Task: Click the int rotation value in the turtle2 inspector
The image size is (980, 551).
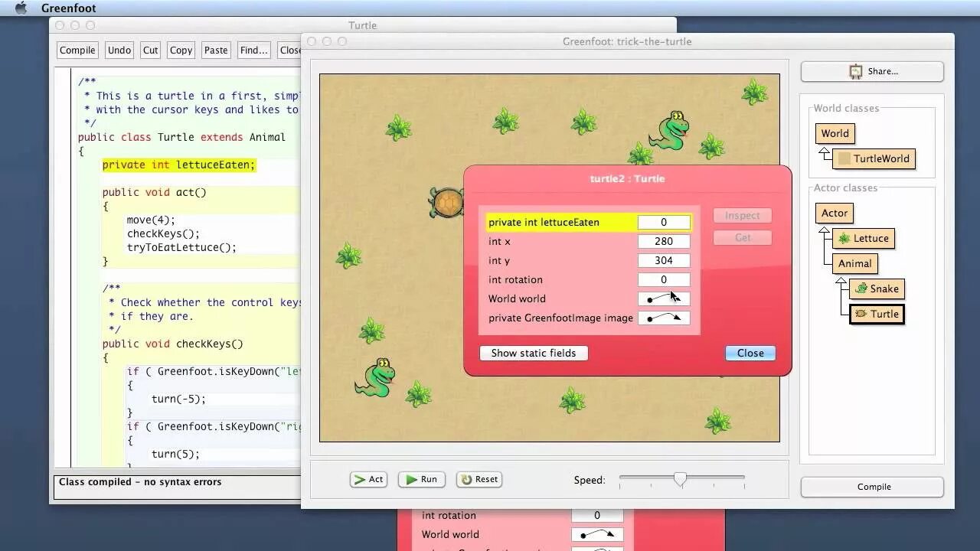Action: 664,279
